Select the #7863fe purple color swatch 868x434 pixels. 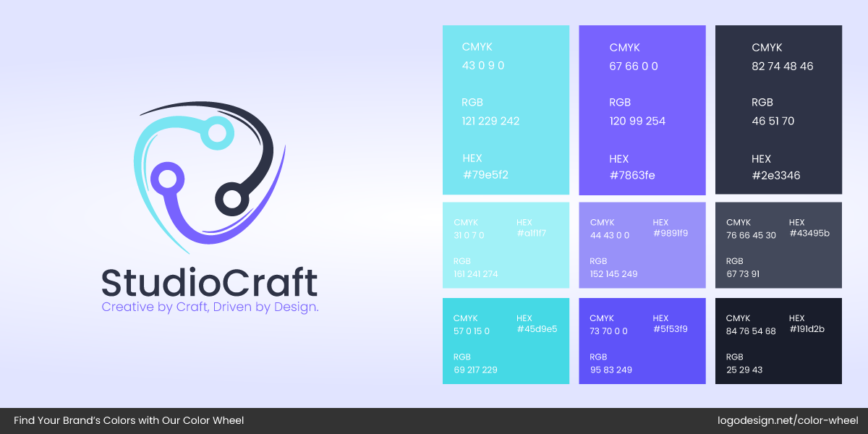[x=642, y=110]
